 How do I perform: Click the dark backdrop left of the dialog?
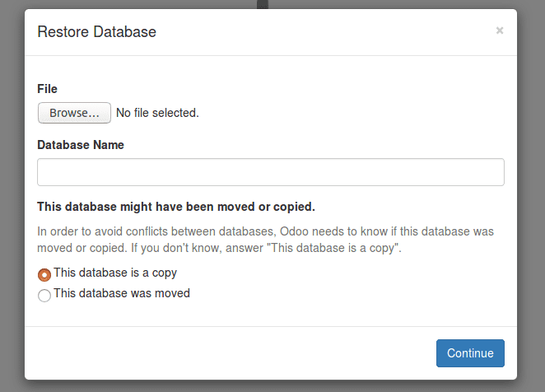pyautogui.click(x=12, y=198)
